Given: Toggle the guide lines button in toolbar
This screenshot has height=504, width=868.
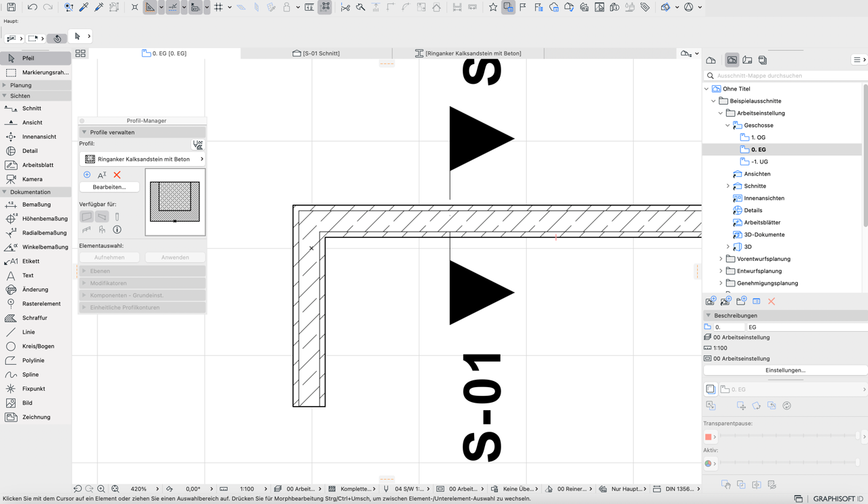Looking at the screenshot, I should pos(150,7).
